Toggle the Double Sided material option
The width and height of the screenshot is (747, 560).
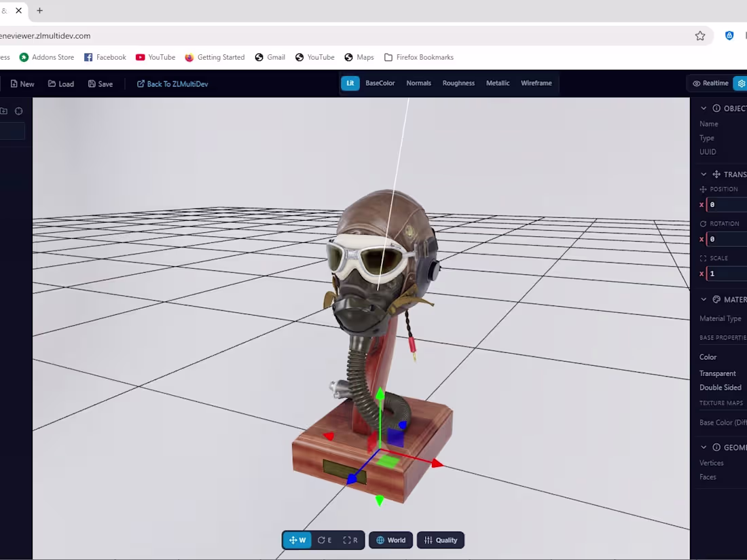tap(720, 387)
